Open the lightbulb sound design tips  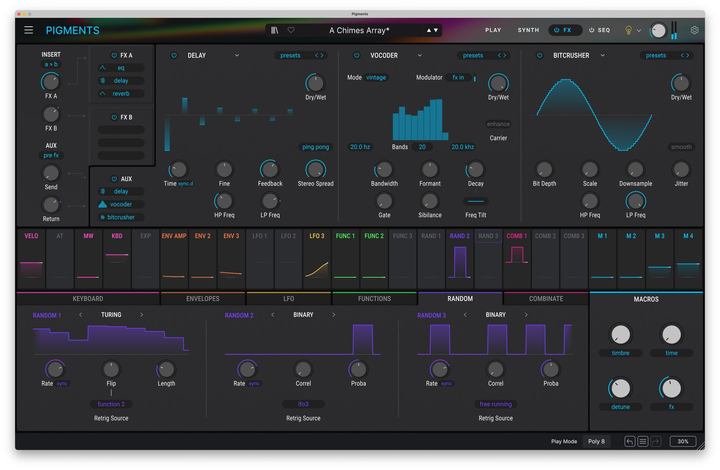pos(628,30)
